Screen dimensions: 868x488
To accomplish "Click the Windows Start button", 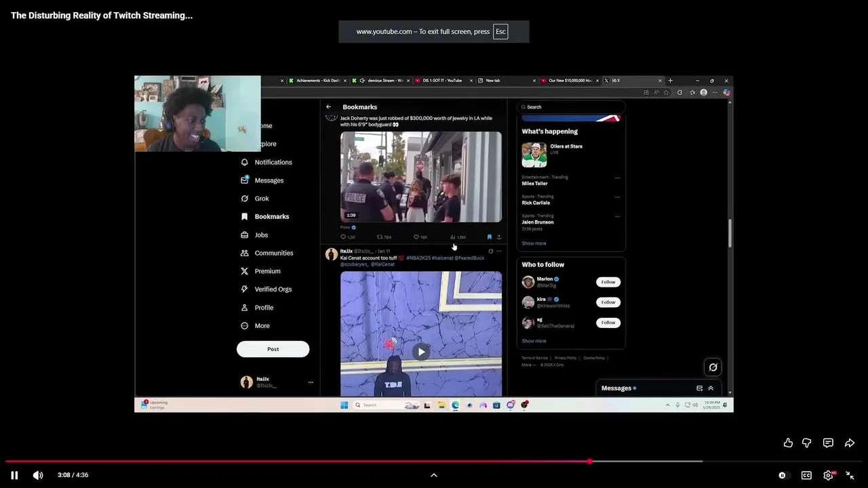I will [344, 405].
